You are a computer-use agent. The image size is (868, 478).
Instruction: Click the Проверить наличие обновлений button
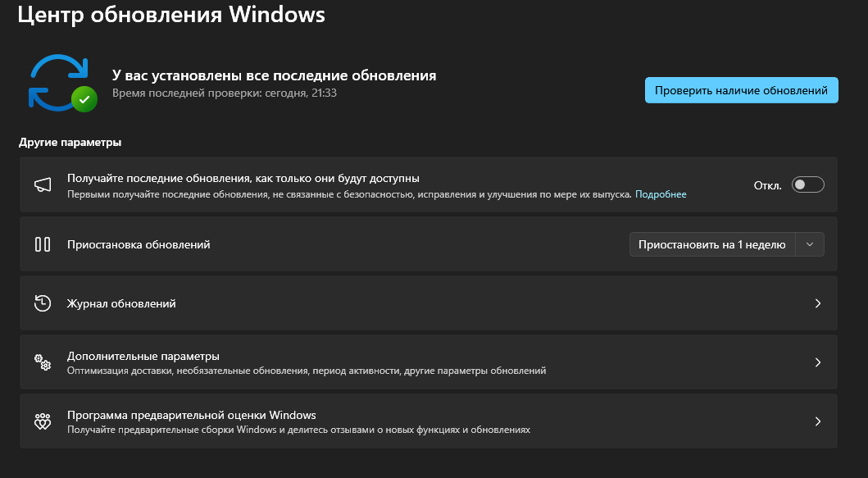[741, 90]
